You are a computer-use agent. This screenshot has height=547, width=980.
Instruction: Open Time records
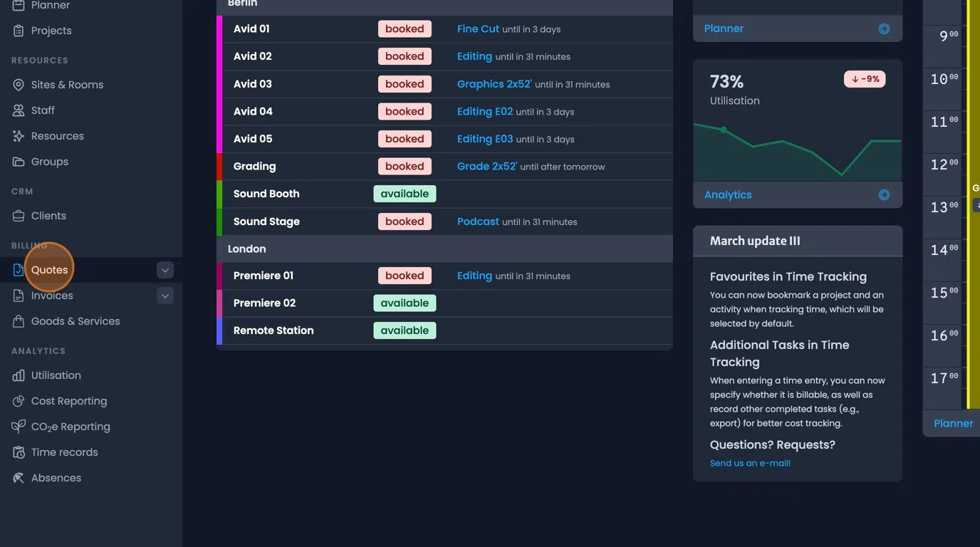tap(64, 452)
